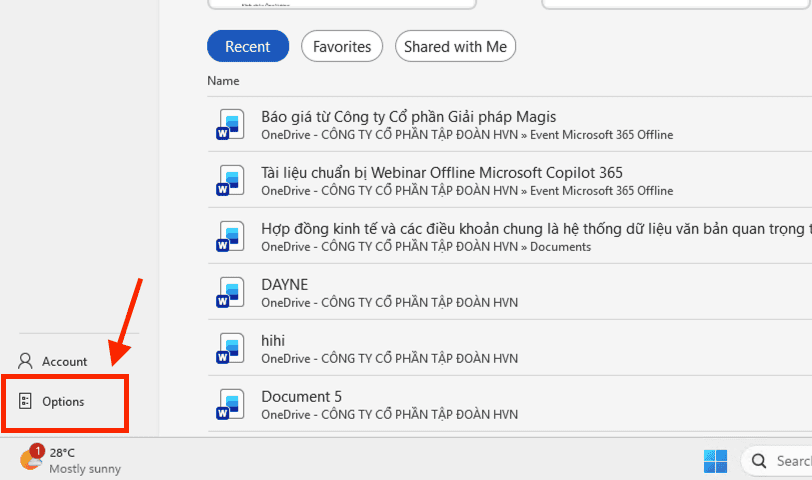This screenshot has width=812, height=480.
Task: Click the Name column header
Action: tap(223, 81)
